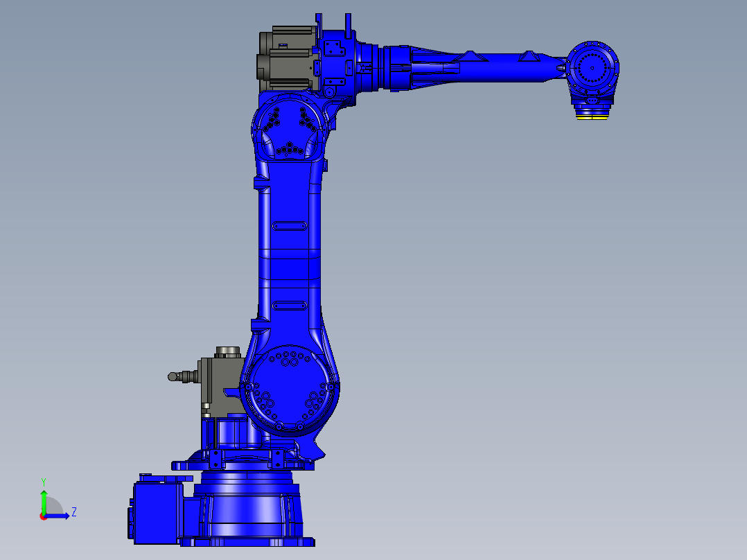Image resolution: width=747 pixels, height=560 pixels.
Task: Select the Z axis label text
Action: [x=74, y=512]
